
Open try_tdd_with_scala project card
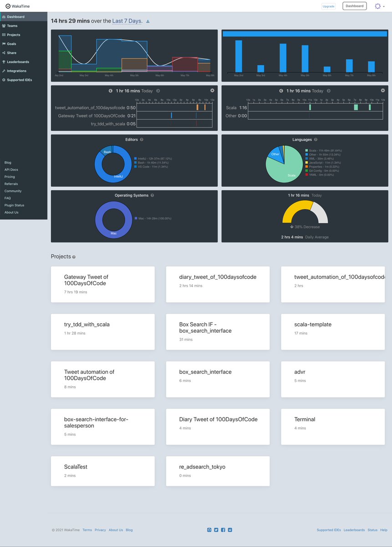click(103, 332)
